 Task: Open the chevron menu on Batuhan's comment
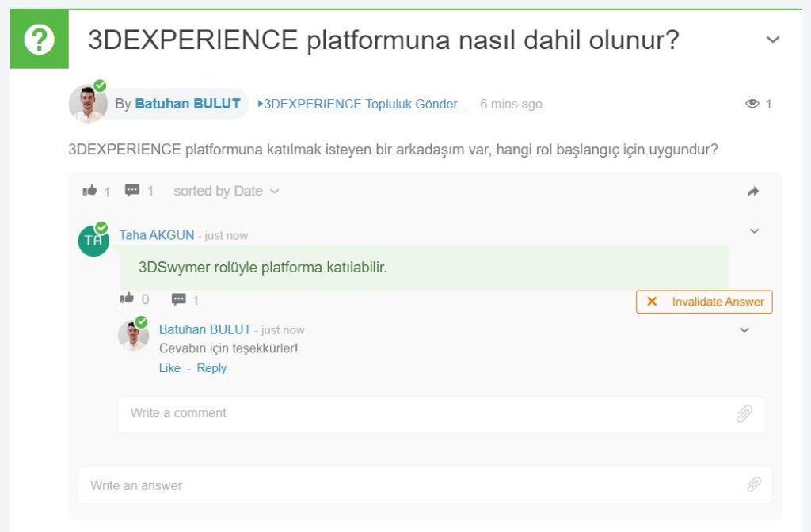744,330
